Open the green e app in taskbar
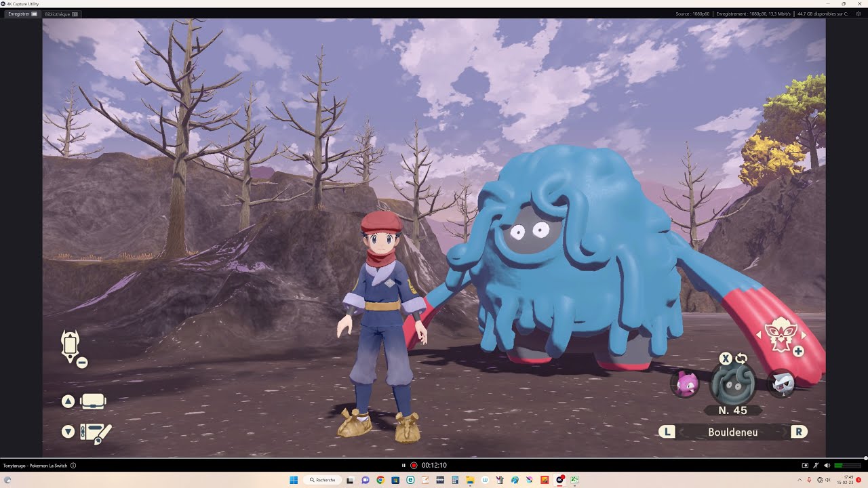Image resolution: width=868 pixels, height=488 pixels. point(410,480)
